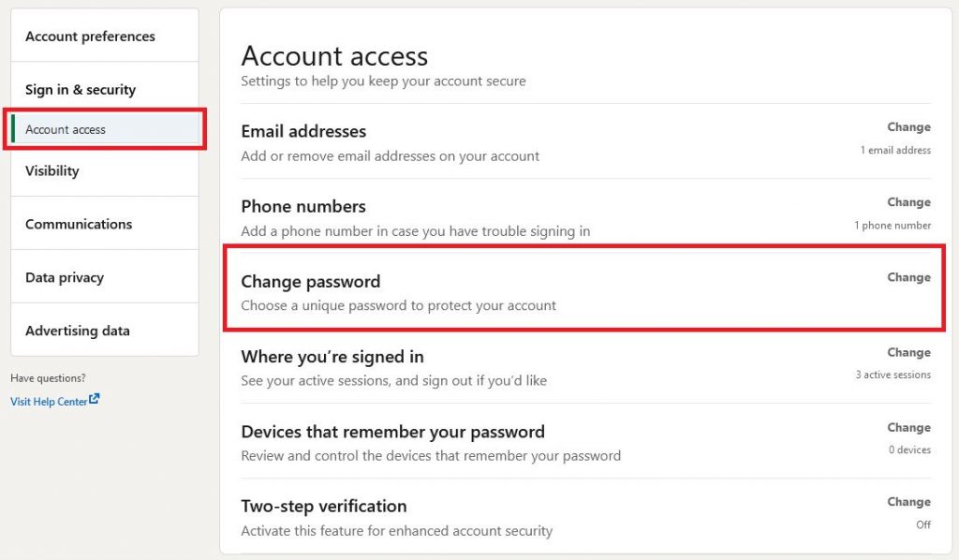Click the external link icon beside Visit Help Center
The width and height of the screenshot is (959, 560).
click(x=93, y=398)
